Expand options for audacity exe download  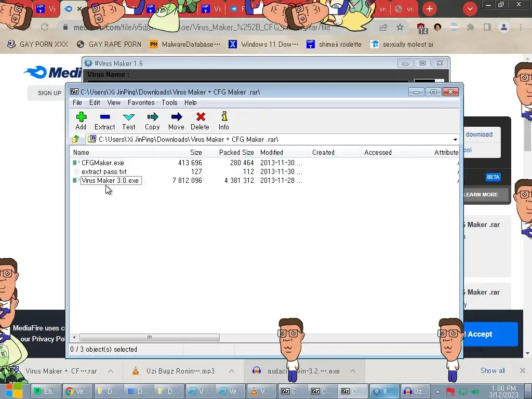point(353,371)
